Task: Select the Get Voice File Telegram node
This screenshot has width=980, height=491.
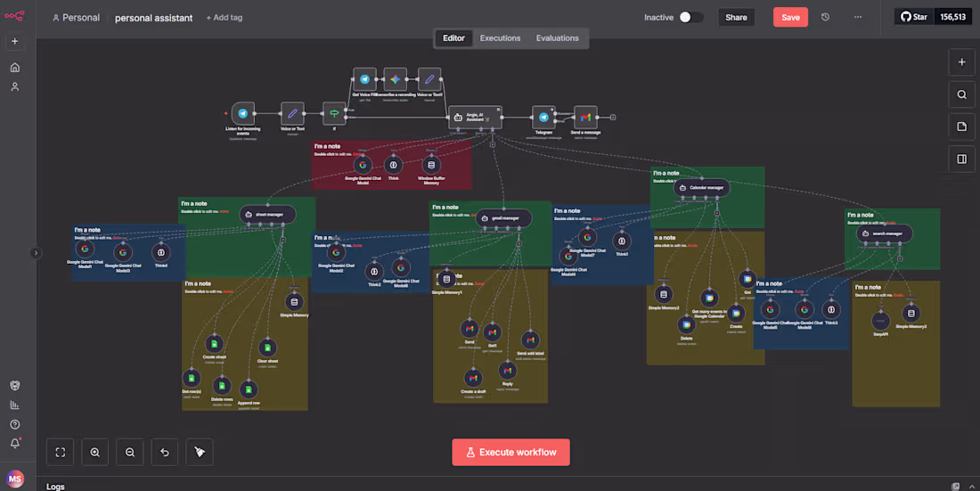Action: [x=364, y=79]
